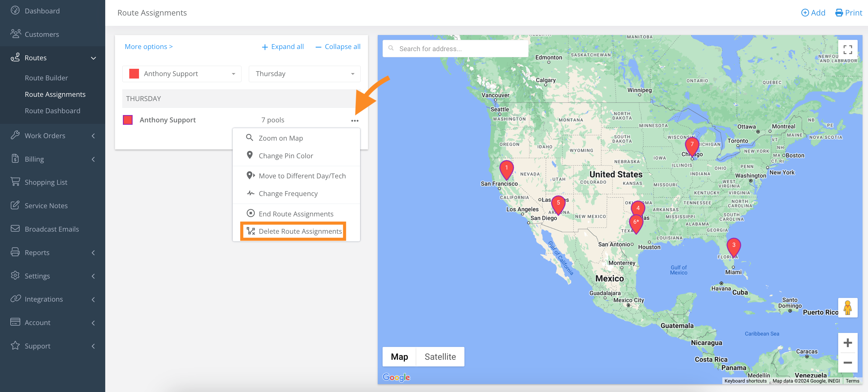Screen dimensions: 868x392
Task: Click map pin number 7 near Chicago
Action: [692, 146]
